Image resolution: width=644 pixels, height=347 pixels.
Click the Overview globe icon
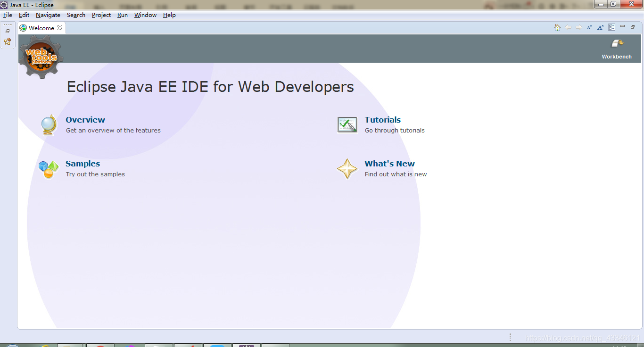pyautogui.click(x=49, y=125)
